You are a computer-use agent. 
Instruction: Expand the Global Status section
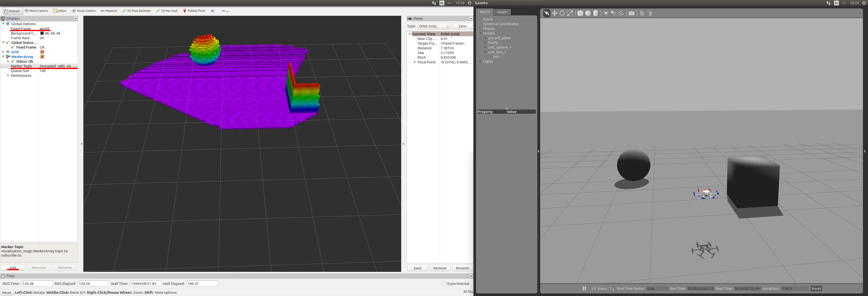4,42
